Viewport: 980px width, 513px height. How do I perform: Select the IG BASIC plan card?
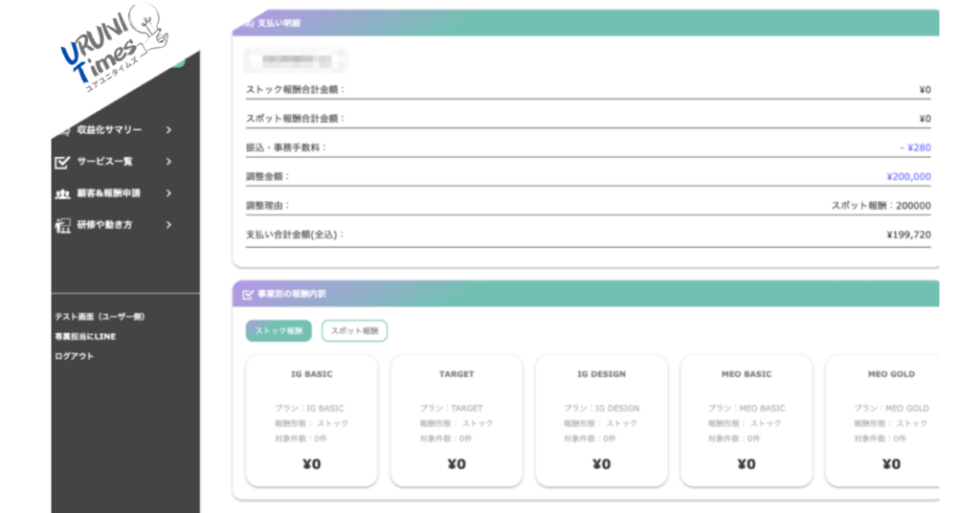(x=312, y=421)
